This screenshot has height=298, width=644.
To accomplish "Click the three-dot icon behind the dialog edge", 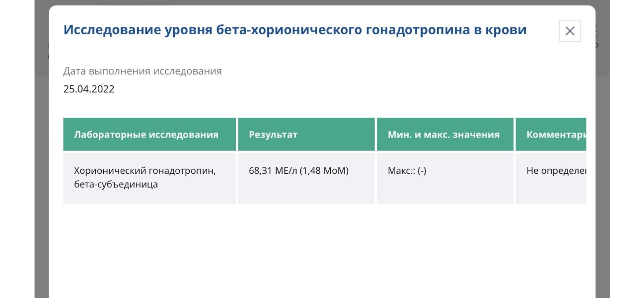I will click(x=597, y=31).
